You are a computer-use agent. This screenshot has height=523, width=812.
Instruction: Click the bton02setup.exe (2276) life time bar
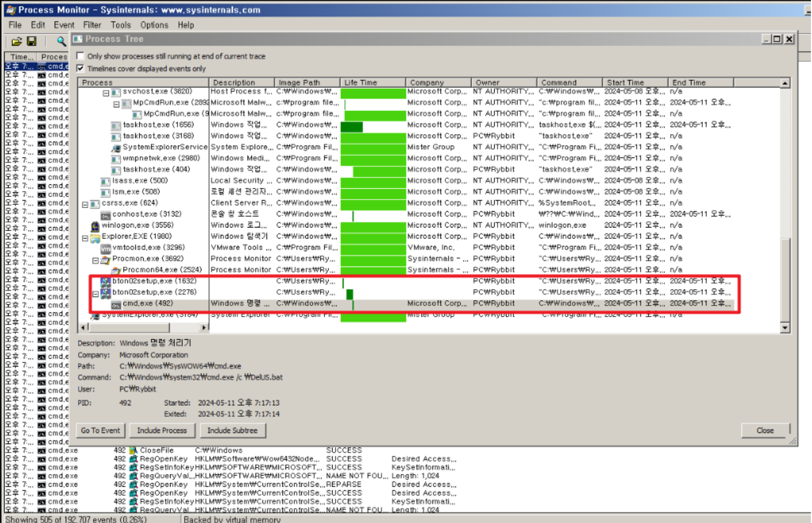[350, 294]
